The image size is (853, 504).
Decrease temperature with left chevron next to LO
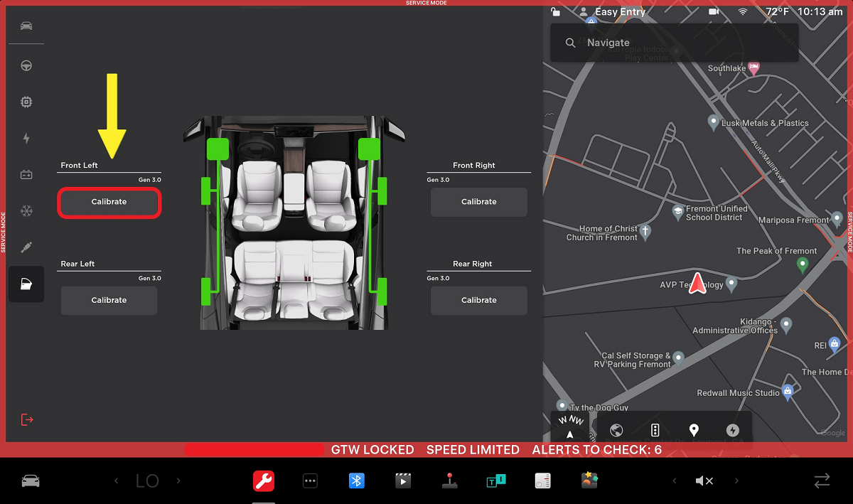click(117, 481)
